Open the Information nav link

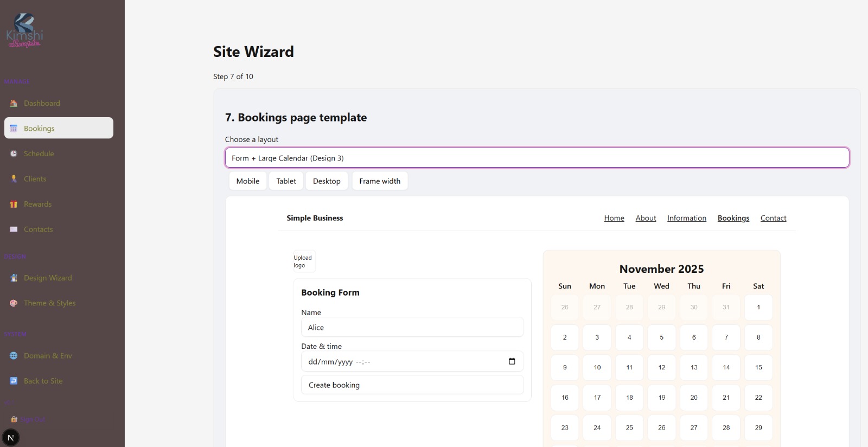[x=687, y=218]
